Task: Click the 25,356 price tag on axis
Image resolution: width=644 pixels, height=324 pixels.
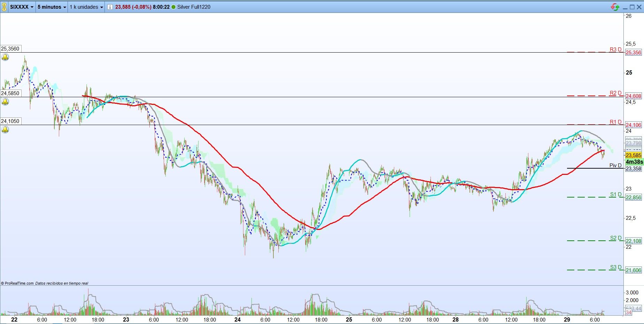Action: click(x=633, y=53)
